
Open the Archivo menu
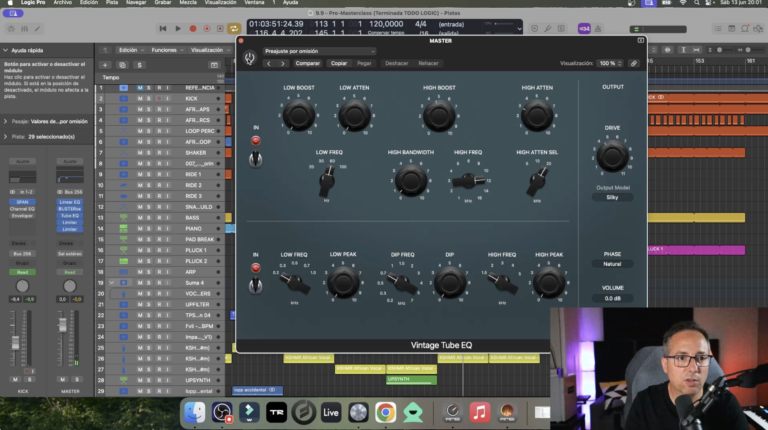click(62, 2)
